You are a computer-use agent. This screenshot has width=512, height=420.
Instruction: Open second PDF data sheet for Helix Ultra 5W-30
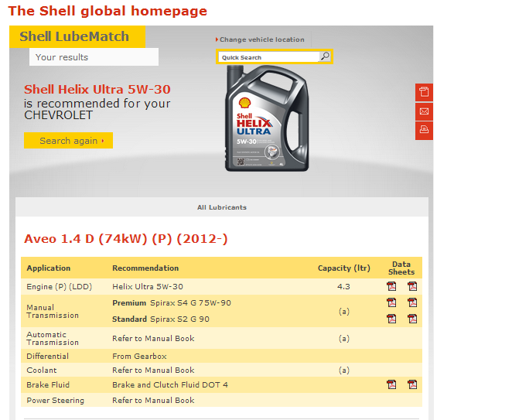click(412, 286)
